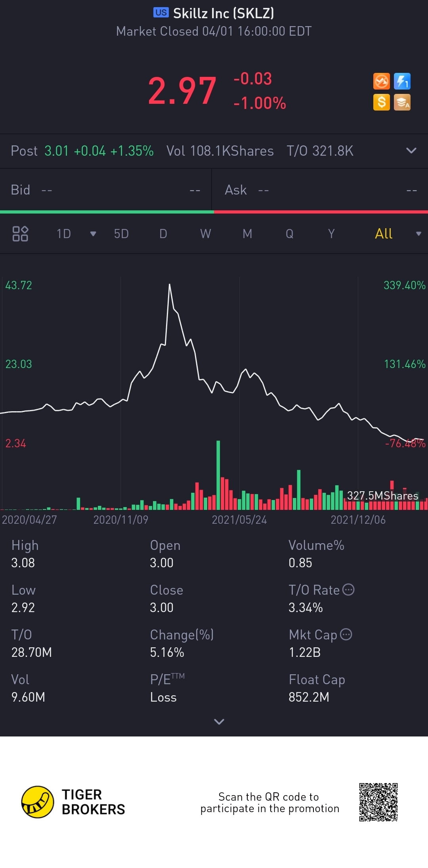Tap the Change(%) value 5.16%
The width and height of the screenshot is (428, 868).
pyautogui.click(x=167, y=652)
